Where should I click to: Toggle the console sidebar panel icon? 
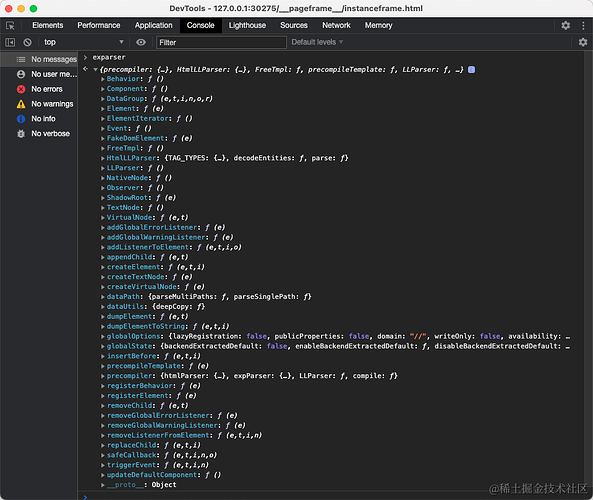[x=10, y=42]
